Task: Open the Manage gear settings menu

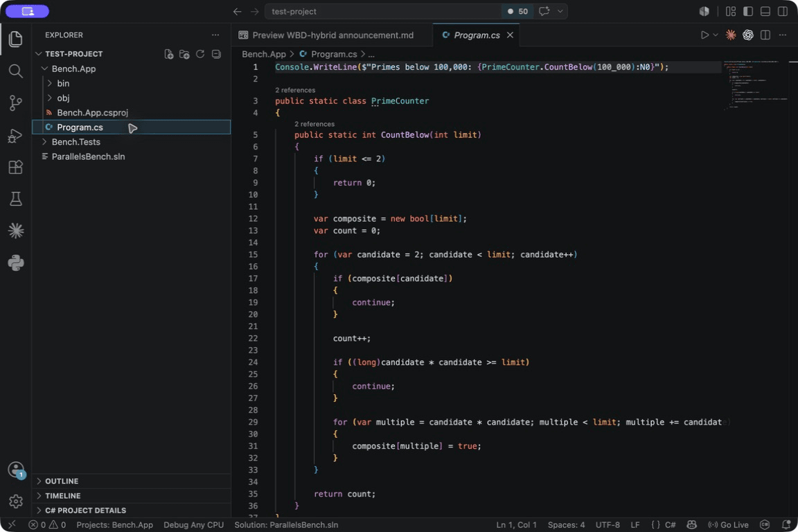Action: click(x=16, y=502)
